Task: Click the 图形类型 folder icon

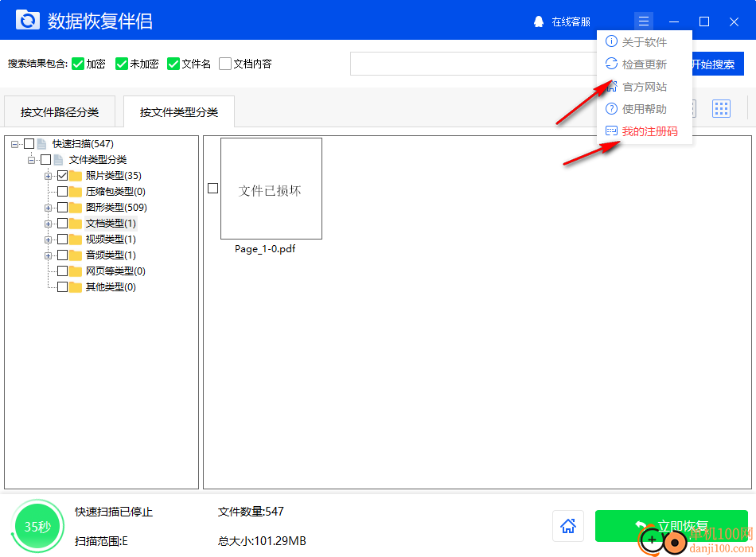Action: point(76,207)
